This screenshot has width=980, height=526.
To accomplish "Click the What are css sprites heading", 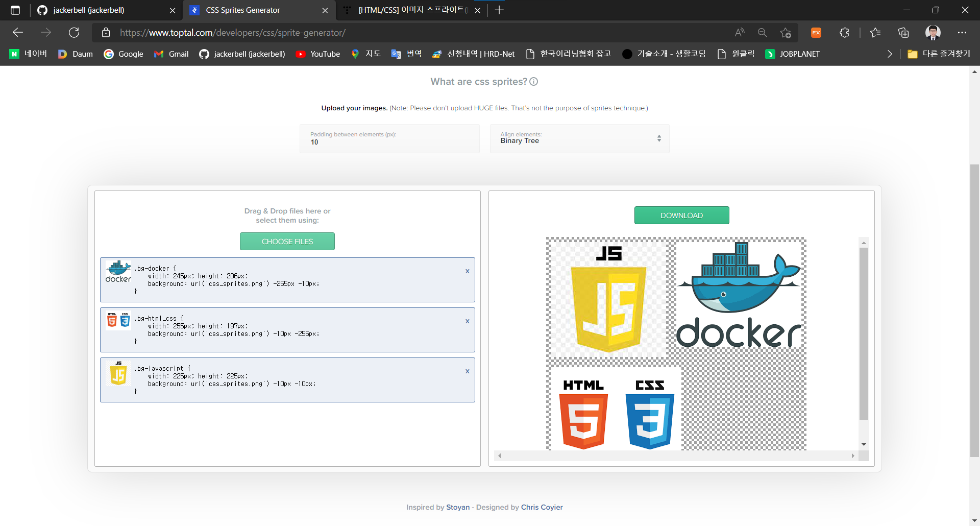I will [x=479, y=82].
